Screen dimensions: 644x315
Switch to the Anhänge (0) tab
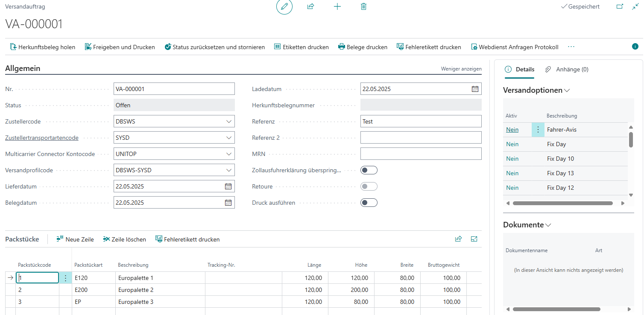[x=567, y=69]
